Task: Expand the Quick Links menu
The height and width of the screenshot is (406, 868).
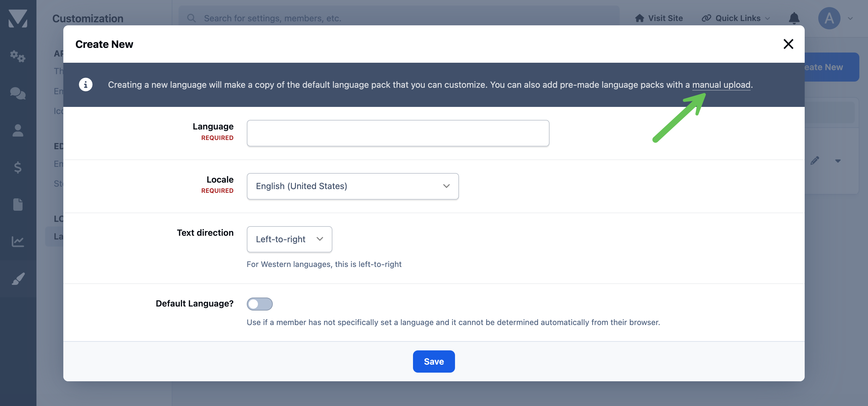Action: point(736,18)
